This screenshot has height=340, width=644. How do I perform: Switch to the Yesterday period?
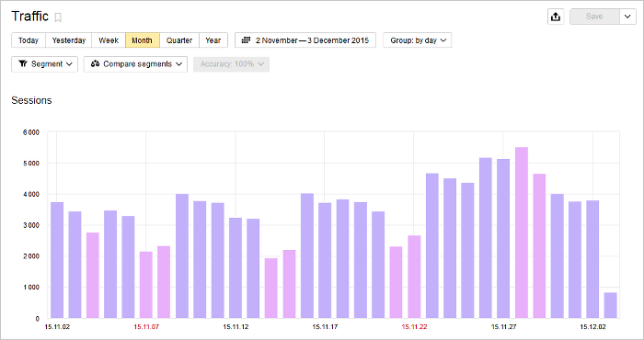coord(69,40)
